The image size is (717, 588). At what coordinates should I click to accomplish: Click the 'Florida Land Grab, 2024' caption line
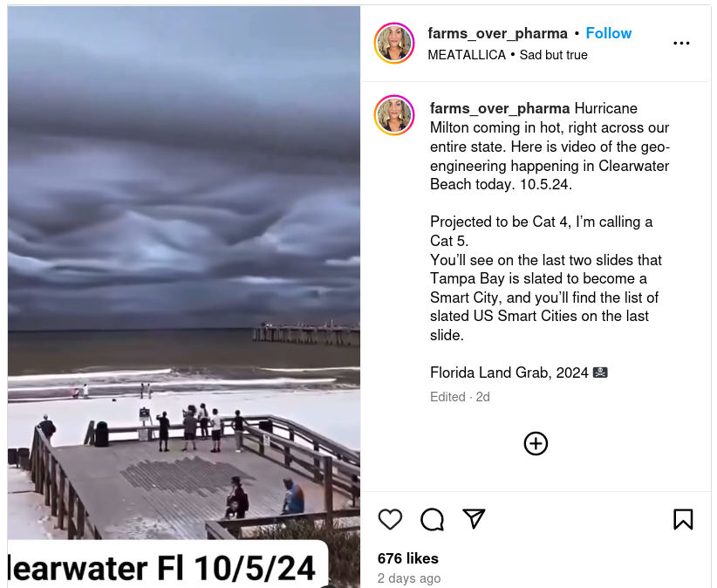509,373
